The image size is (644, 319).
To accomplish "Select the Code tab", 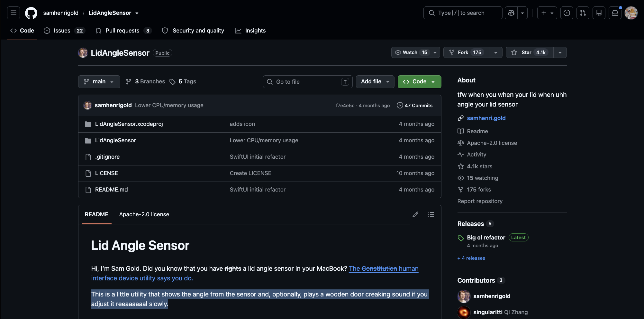I will [x=22, y=31].
